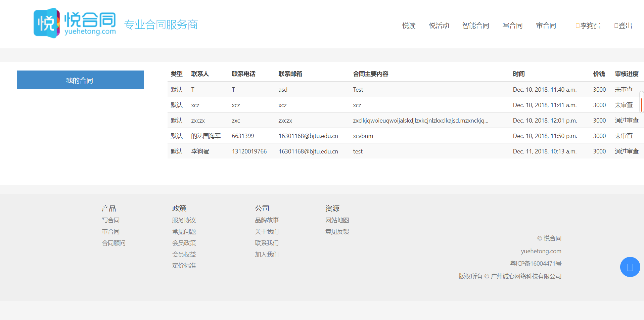Click time 'Dec. 10, 2018, 11:40 a.m.'

[545, 90]
